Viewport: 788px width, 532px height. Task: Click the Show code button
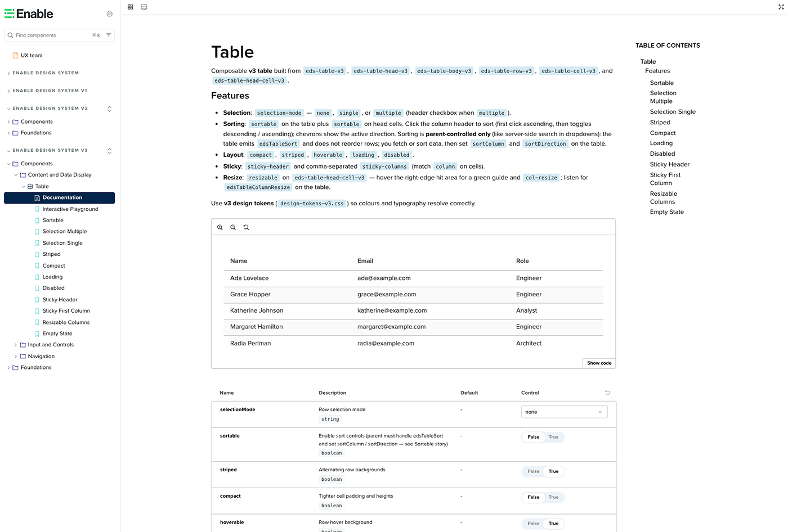[x=598, y=363]
